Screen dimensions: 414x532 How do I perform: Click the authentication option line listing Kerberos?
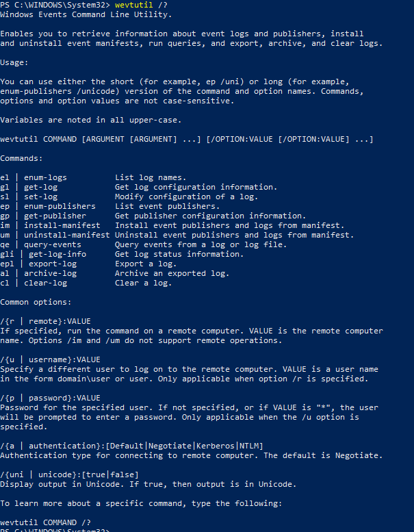(x=131, y=446)
